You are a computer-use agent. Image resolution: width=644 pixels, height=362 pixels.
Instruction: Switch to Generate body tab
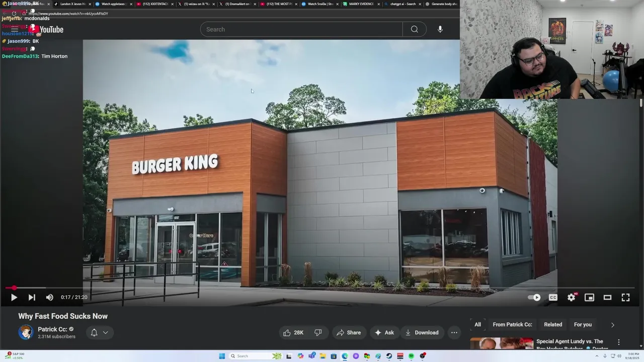click(x=442, y=4)
